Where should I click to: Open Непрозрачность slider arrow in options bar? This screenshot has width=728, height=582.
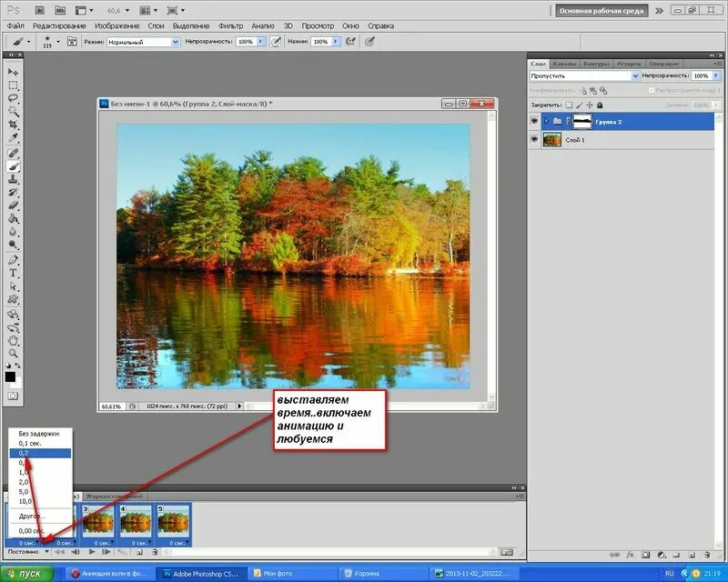(260, 42)
